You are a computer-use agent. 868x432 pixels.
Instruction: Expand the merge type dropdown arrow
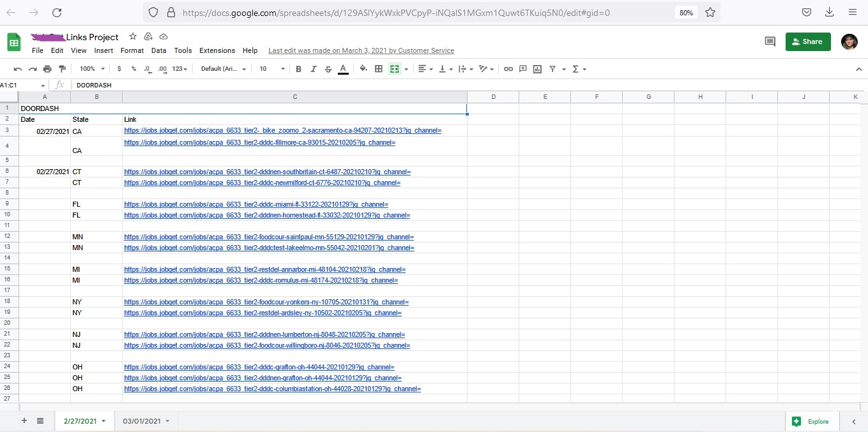point(406,69)
